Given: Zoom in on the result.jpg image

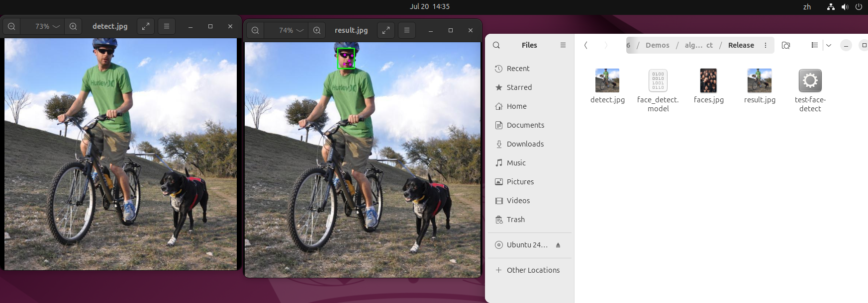Looking at the screenshot, I should click(x=317, y=30).
